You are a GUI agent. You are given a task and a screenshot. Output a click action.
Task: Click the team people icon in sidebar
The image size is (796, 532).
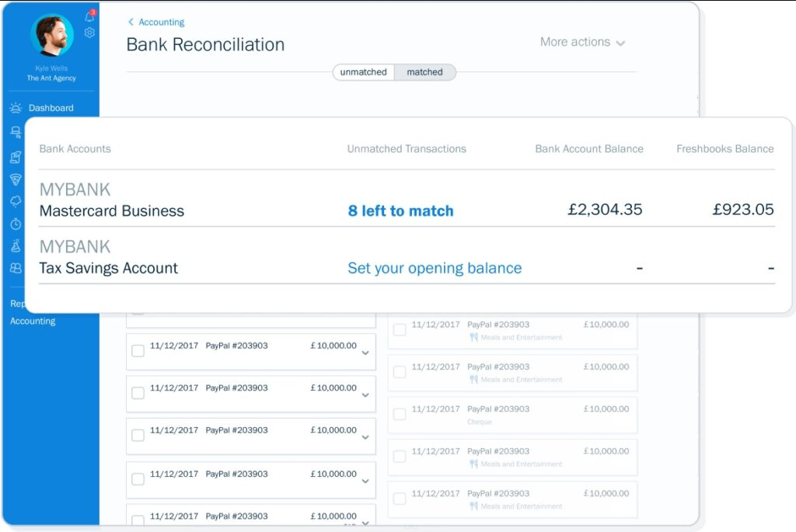point(16,268)
